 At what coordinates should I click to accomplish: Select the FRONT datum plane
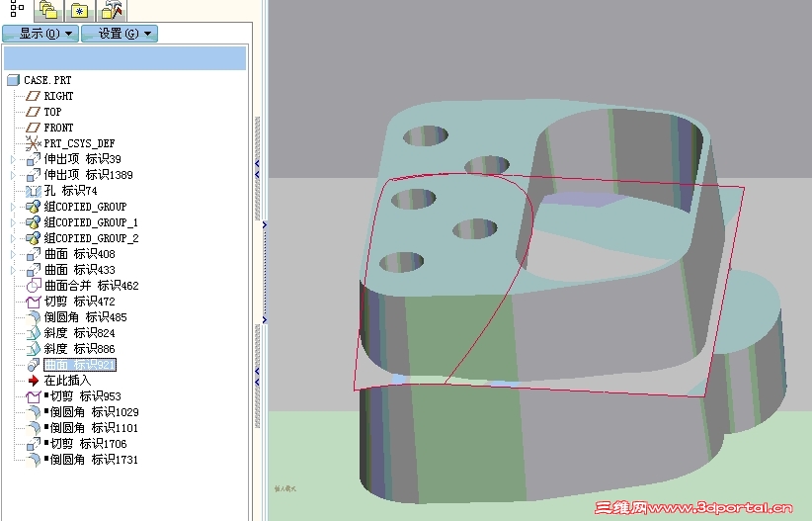tap(58, 128)
